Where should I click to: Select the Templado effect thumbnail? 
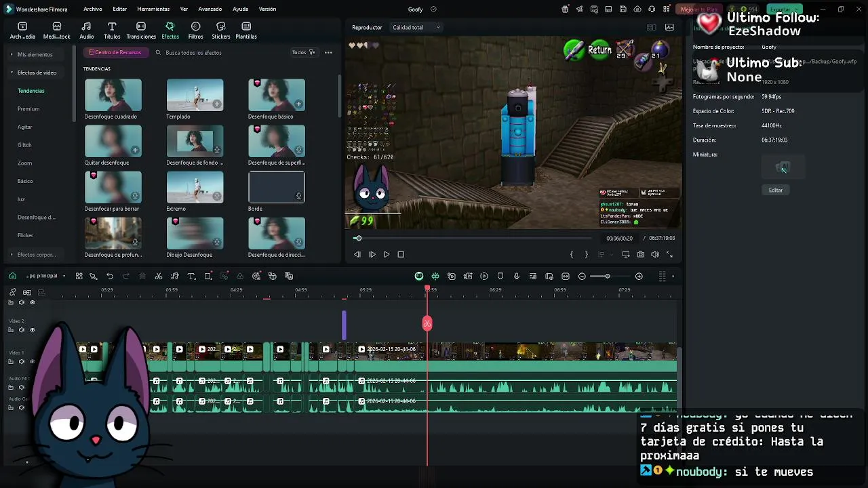tap(195, 95)
